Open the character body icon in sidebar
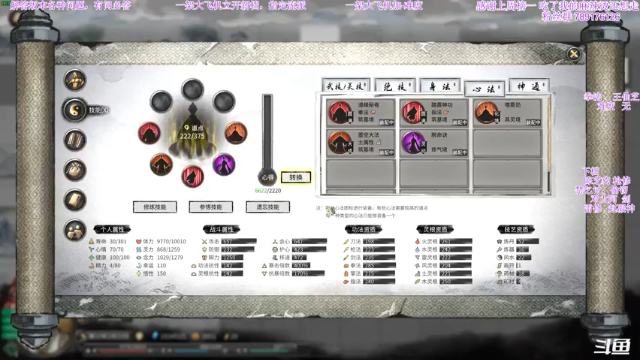 [75, 80]
